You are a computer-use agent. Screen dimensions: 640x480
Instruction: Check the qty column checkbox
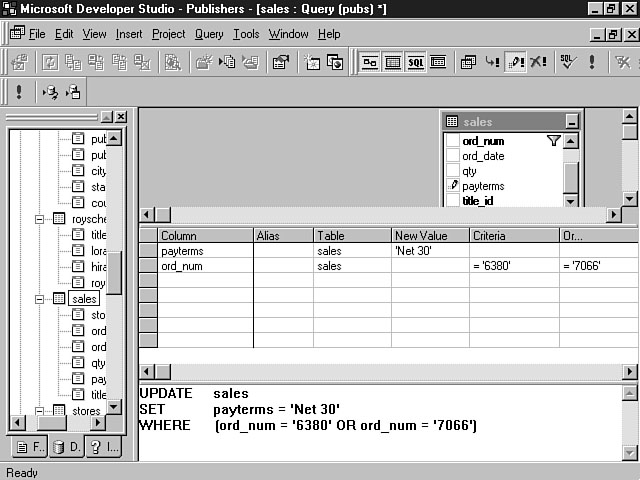point(452,171)
